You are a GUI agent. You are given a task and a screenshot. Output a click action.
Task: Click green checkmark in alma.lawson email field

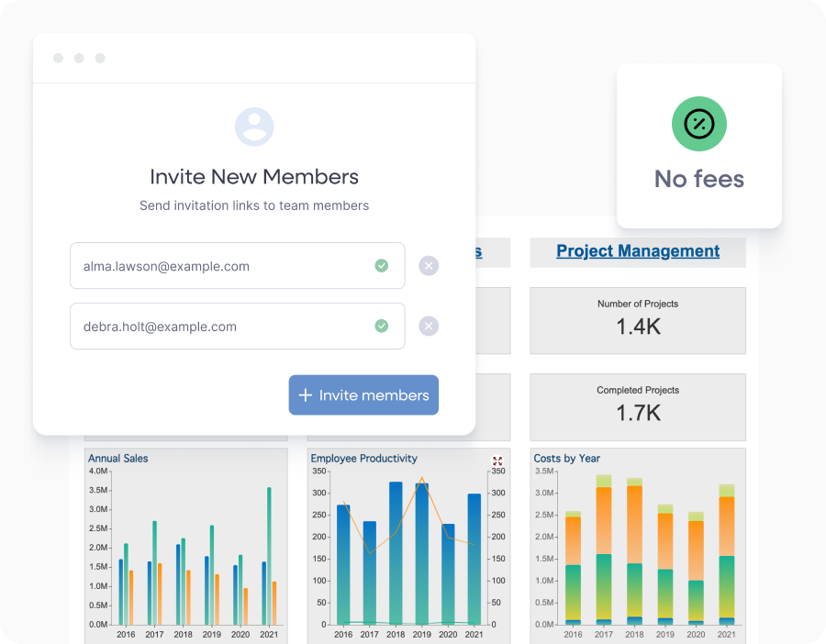(x=381, y=266)
